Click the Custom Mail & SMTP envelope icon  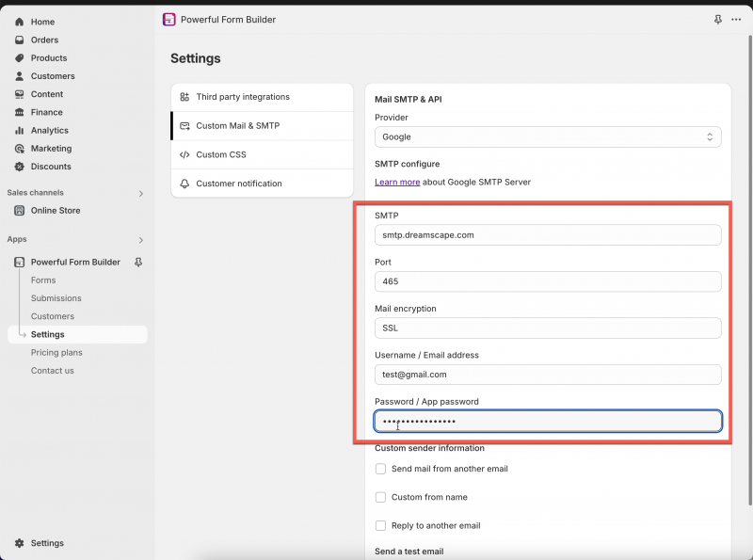[x=184, y=125]
